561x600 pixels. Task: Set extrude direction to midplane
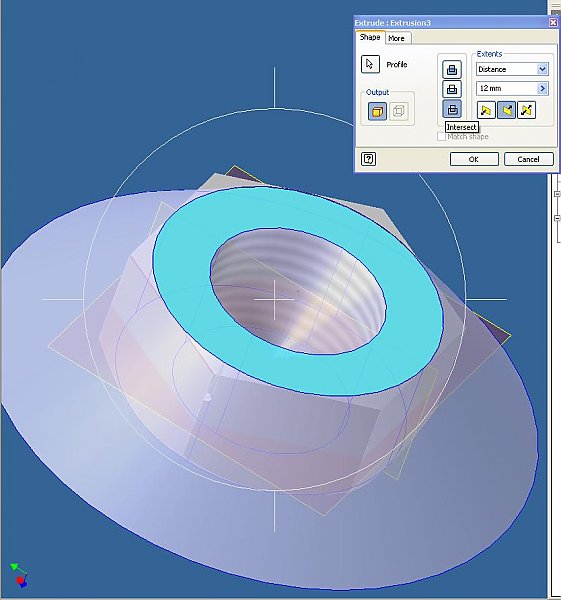[x=527, y=110]
